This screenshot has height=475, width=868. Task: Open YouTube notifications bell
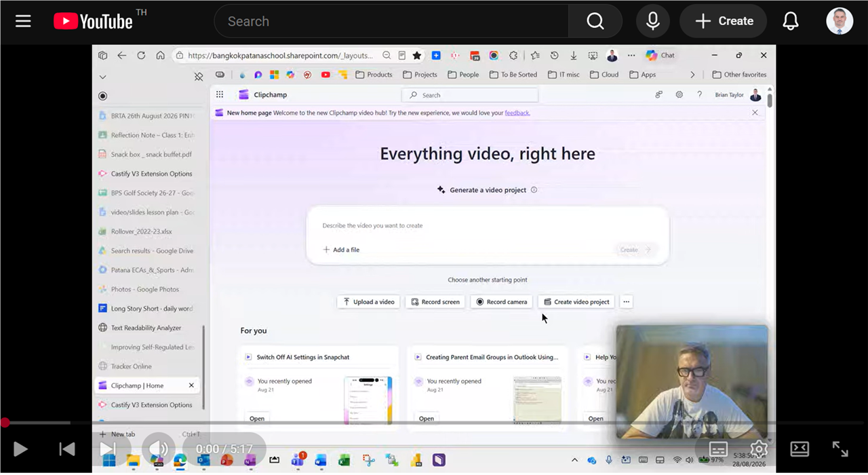click(x=791, y=21)
